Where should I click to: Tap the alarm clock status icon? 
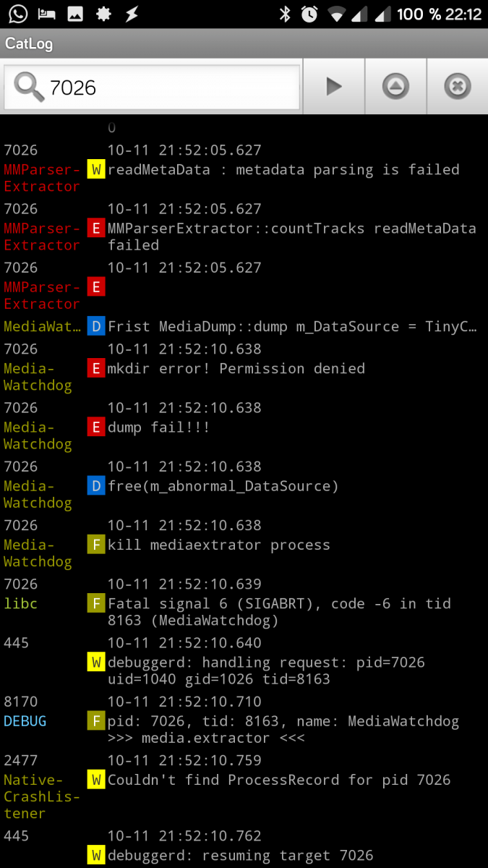pyautogui.click(x=309, y=14)
